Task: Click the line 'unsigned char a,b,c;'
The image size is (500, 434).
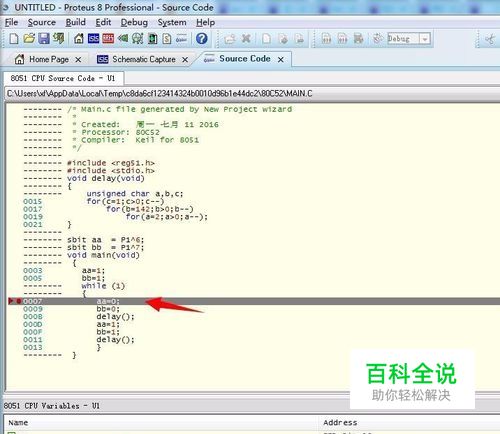Action: (135, 194)
